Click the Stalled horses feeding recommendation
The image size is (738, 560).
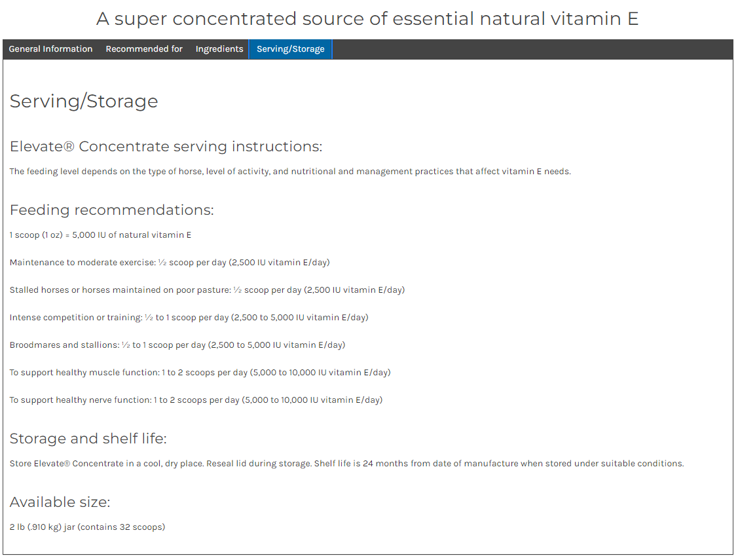point(207,290)
